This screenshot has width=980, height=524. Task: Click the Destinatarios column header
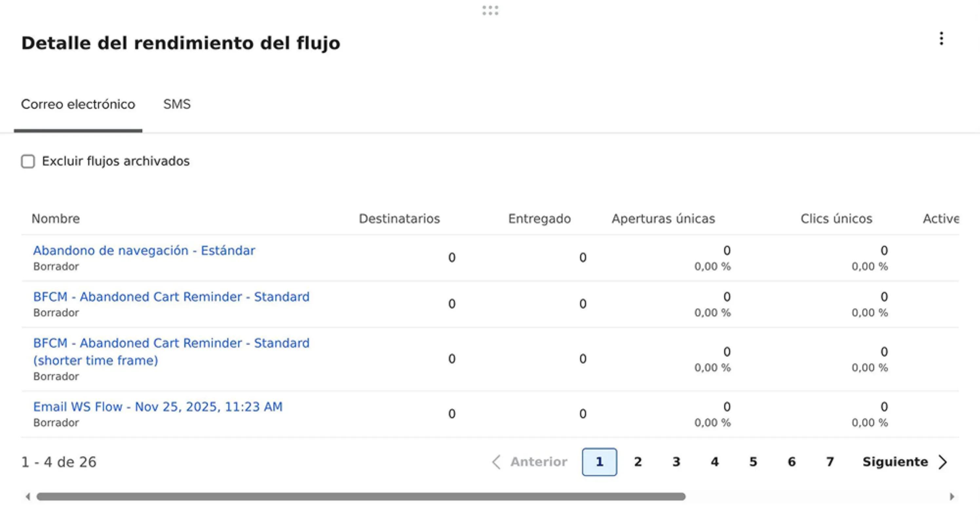(x=399, y=219)
